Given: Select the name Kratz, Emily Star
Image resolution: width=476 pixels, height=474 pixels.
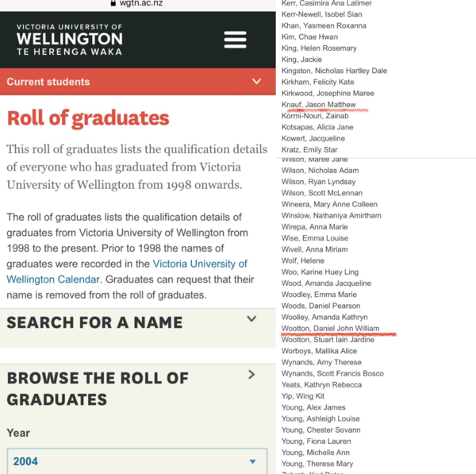Looking at the screenshot, I should pyautogui.click(x=309, y=149).
